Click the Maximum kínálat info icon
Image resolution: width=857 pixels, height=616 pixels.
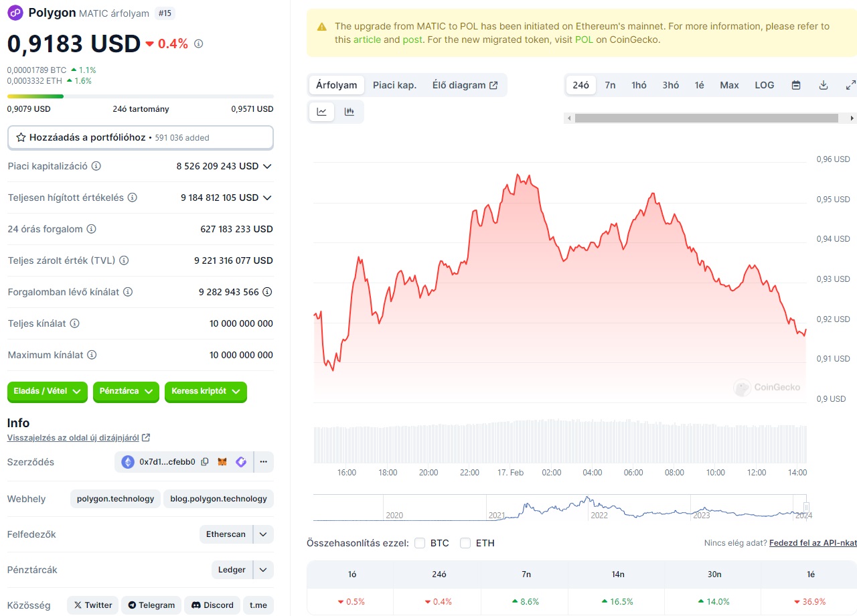92,355
